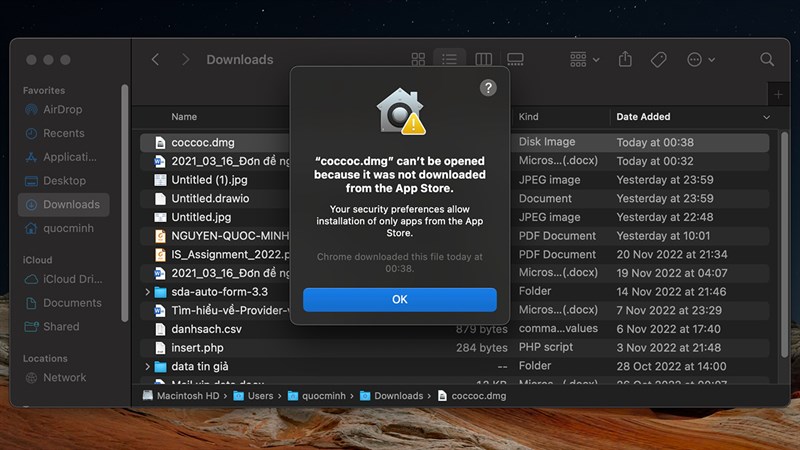
Task: Select docx file added Today at 00:32
Action: pos(454,161)
